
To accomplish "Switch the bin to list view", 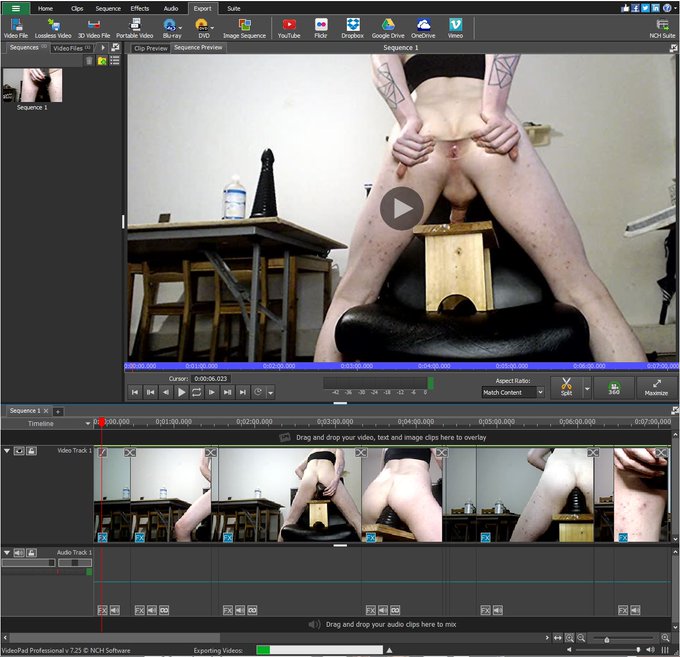I will (115, 61).
